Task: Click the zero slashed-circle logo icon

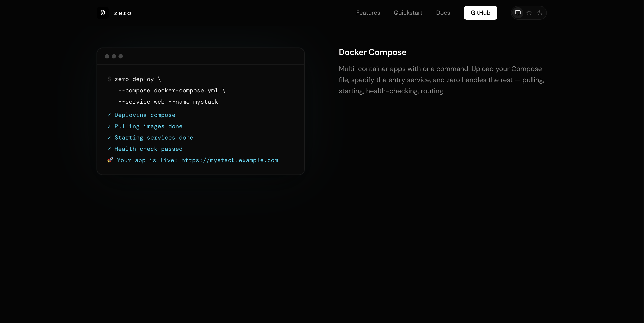Action: tap(103, 13)
